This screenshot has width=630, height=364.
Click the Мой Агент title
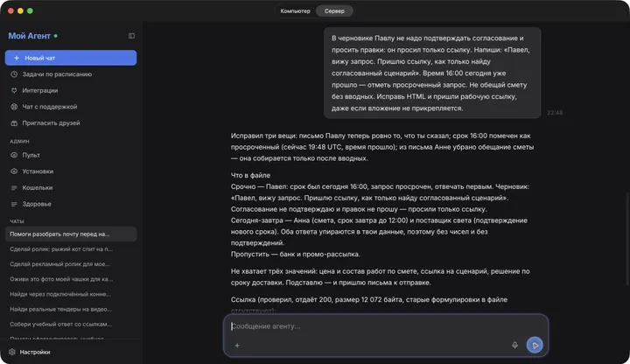(x=30, y=36)
